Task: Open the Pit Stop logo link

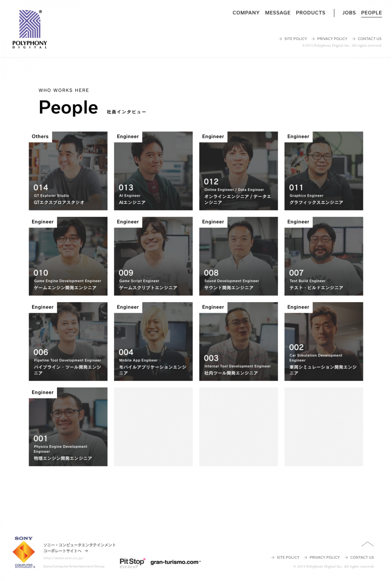Action: [x=132, y=562]
